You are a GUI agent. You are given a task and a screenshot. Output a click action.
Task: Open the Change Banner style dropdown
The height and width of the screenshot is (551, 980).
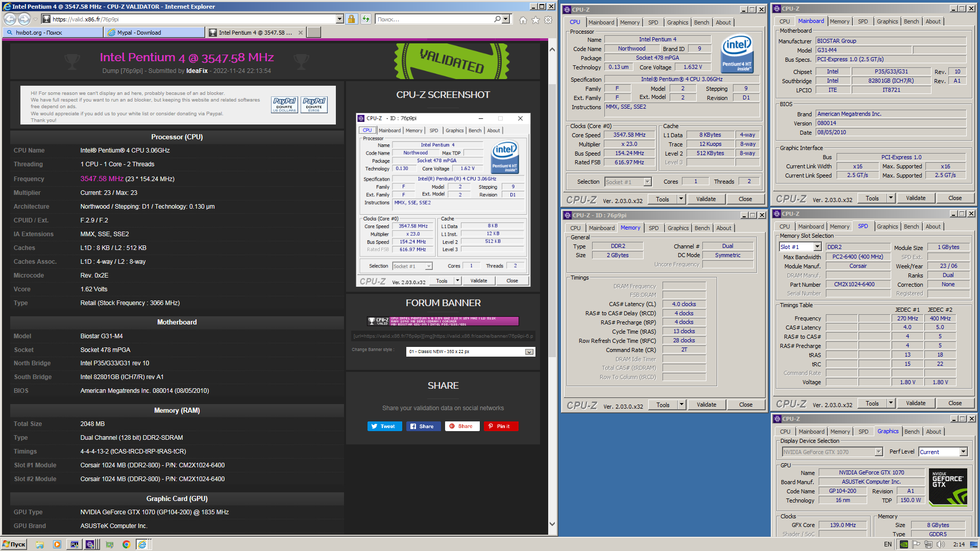(529, 352)
